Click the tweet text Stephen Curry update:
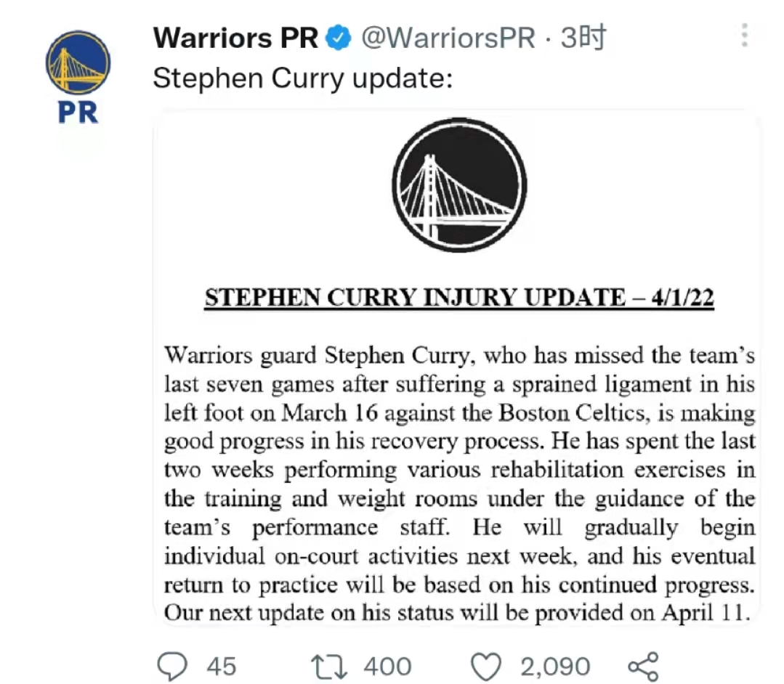This screenshot has height=684, width=784. click(303, 78)
